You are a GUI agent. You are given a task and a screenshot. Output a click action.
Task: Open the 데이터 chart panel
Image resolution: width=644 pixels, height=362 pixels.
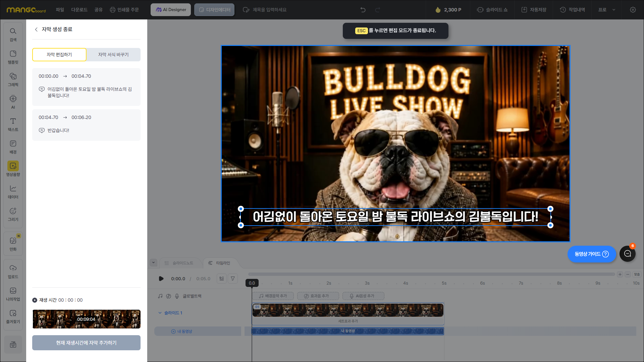coord(13,192)
